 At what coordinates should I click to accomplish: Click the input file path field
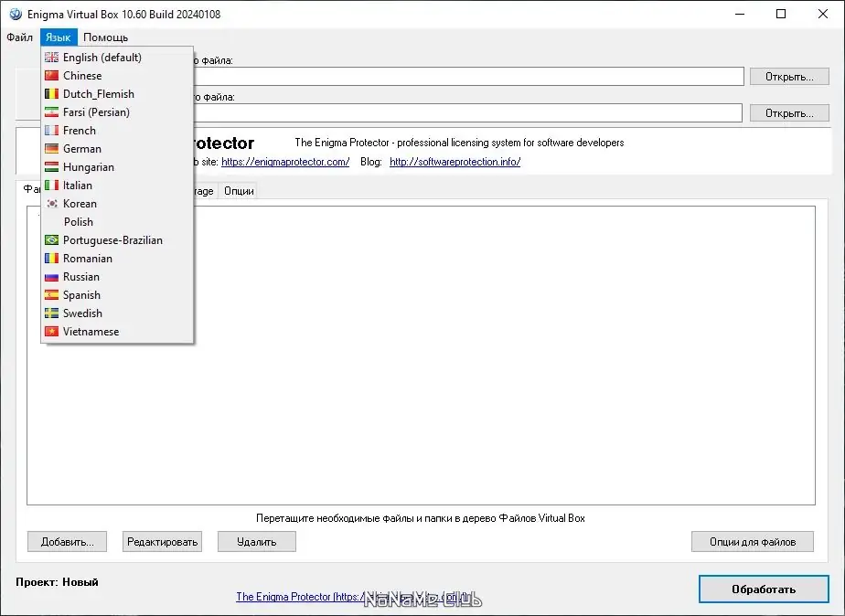coord(469,77)
